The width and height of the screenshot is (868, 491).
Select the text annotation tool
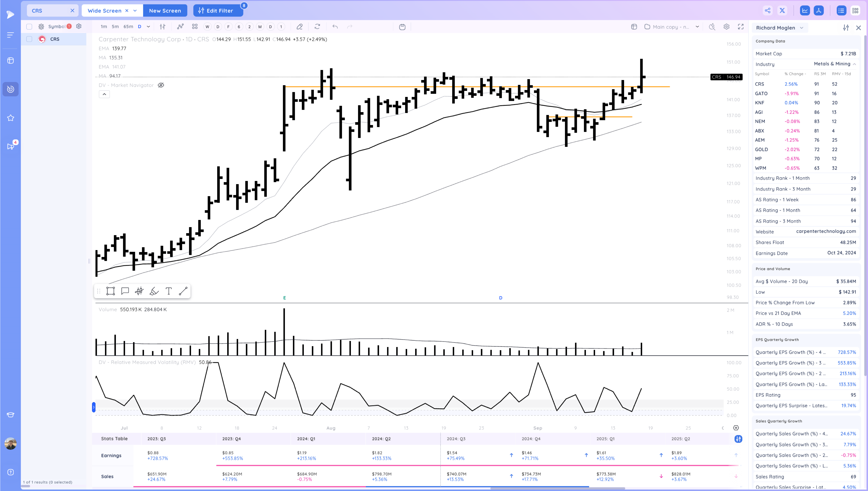coord(169,291)
